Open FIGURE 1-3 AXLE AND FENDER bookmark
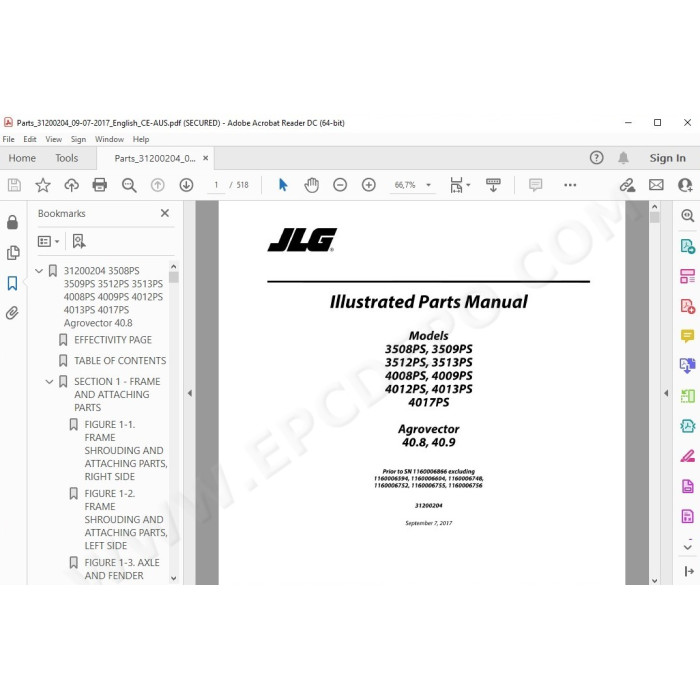Image resolution: width=700 pixels, height=700 pixels. click(x=122, y=569)
